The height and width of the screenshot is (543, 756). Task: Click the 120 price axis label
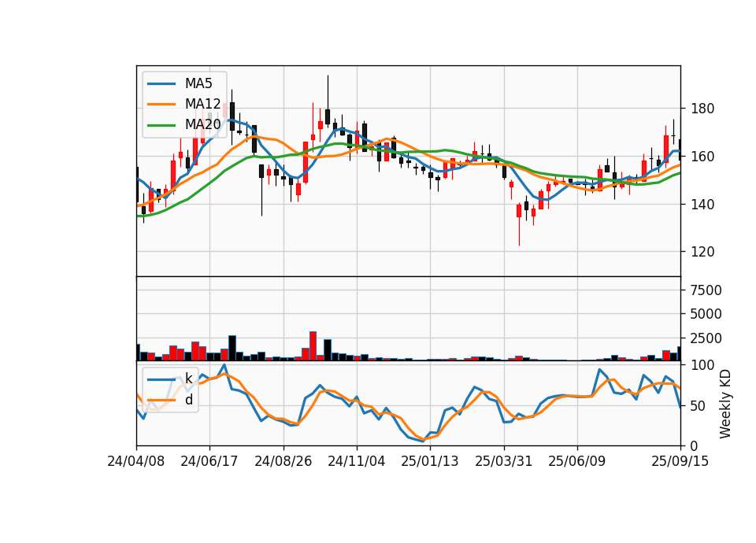click(702, 252)
